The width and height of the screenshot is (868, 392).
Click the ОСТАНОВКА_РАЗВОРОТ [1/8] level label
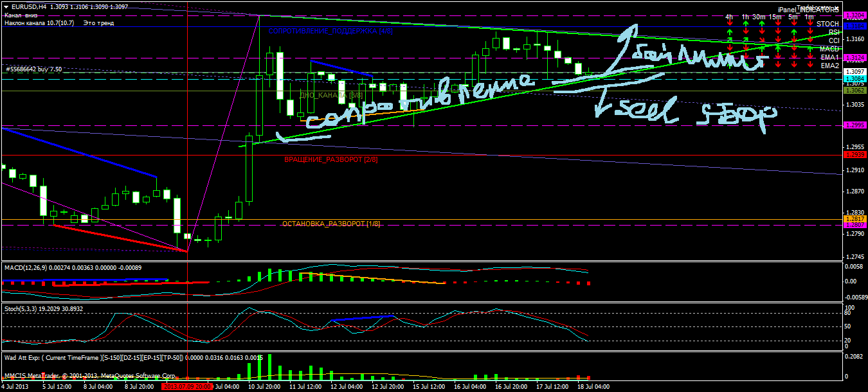330,223
